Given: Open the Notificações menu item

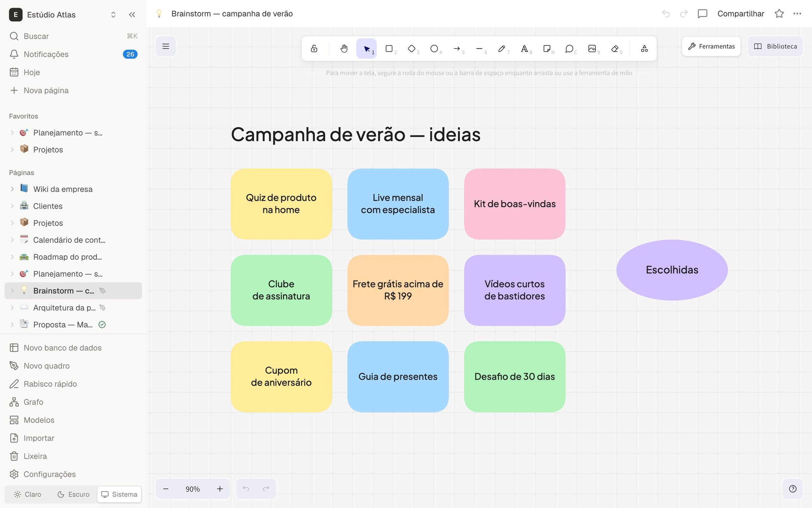Looking at the screenshot, I should click(73, 54).
